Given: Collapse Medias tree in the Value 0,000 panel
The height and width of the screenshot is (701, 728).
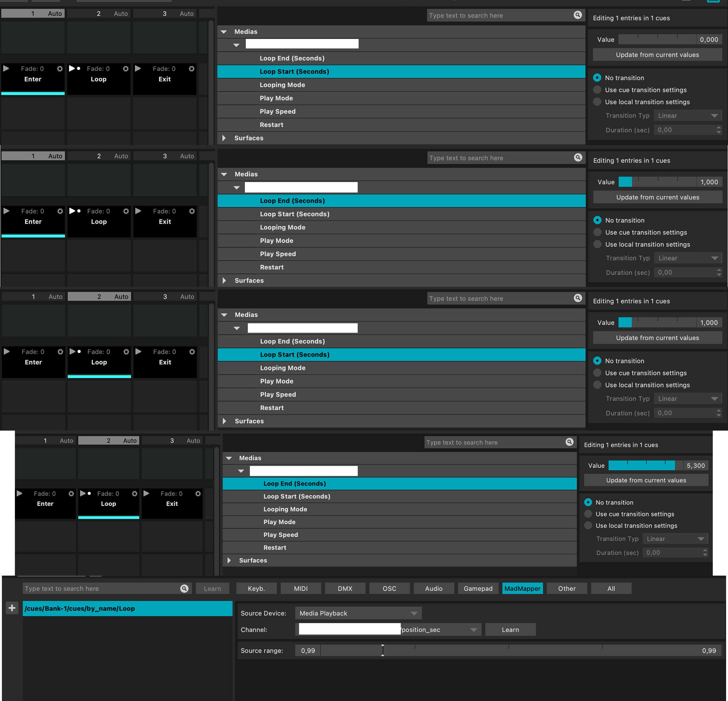Looking at the screenshot, I should [224, 32].
